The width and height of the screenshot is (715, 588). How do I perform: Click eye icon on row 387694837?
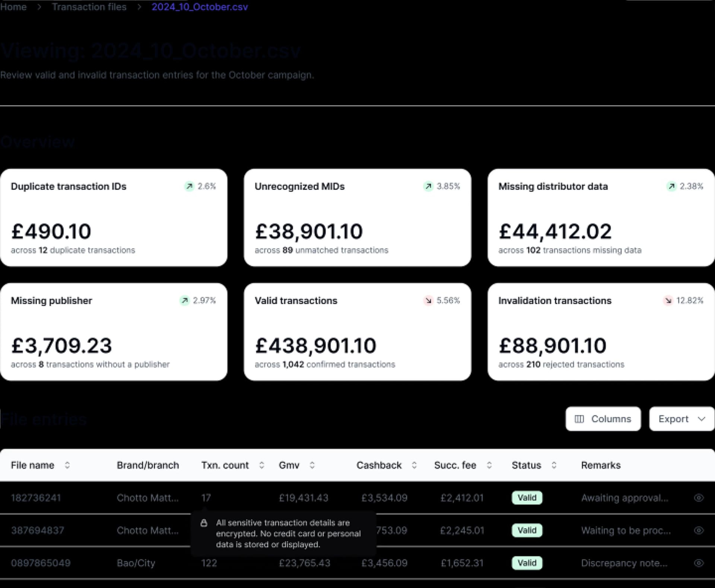(699, 530)
